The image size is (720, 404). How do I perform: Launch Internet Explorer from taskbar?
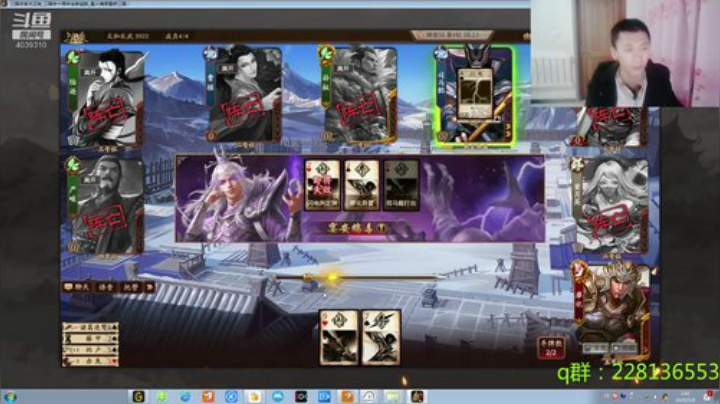point(185,397)
